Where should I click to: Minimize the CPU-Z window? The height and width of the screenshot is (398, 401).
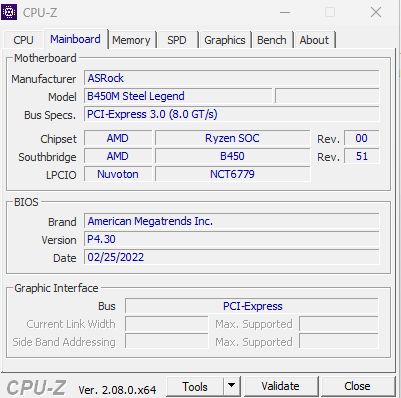coord(285,13)
